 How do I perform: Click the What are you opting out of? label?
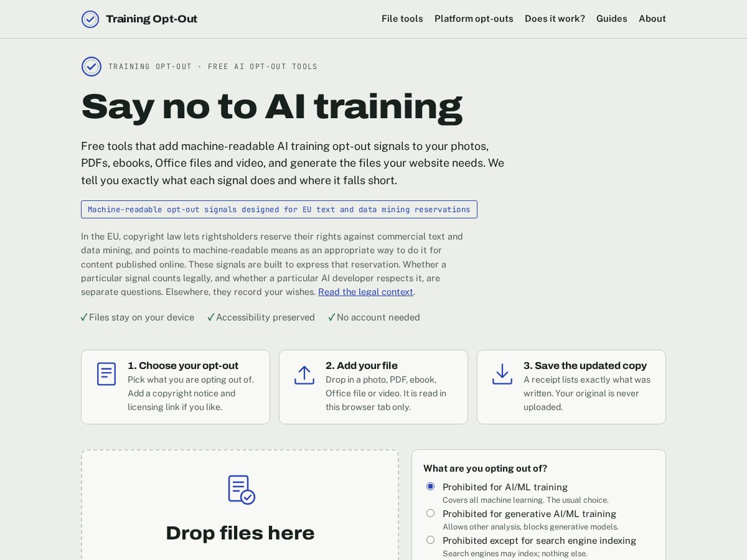[485, 469]
